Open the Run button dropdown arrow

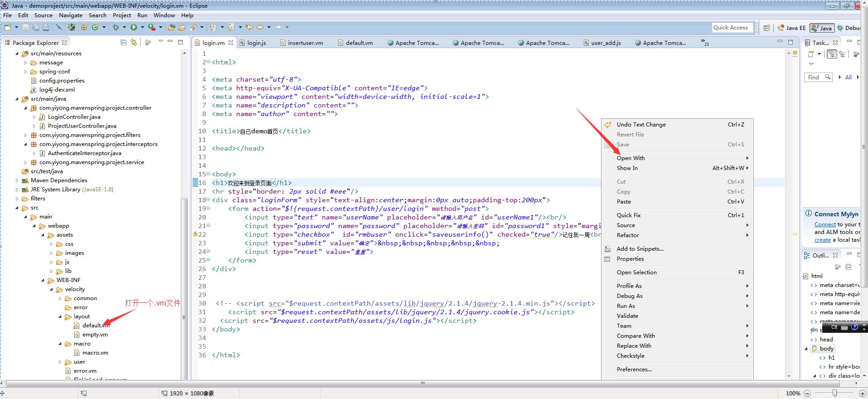tap(142, 28)
